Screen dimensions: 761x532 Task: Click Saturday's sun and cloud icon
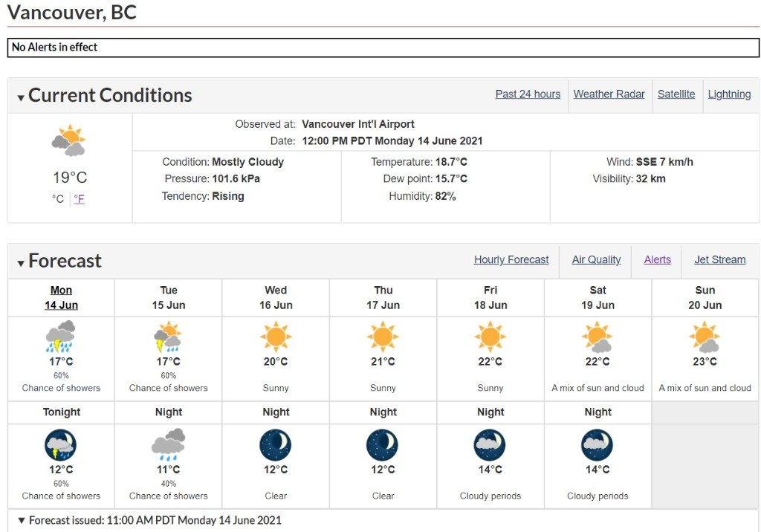[x=598, y=336]
